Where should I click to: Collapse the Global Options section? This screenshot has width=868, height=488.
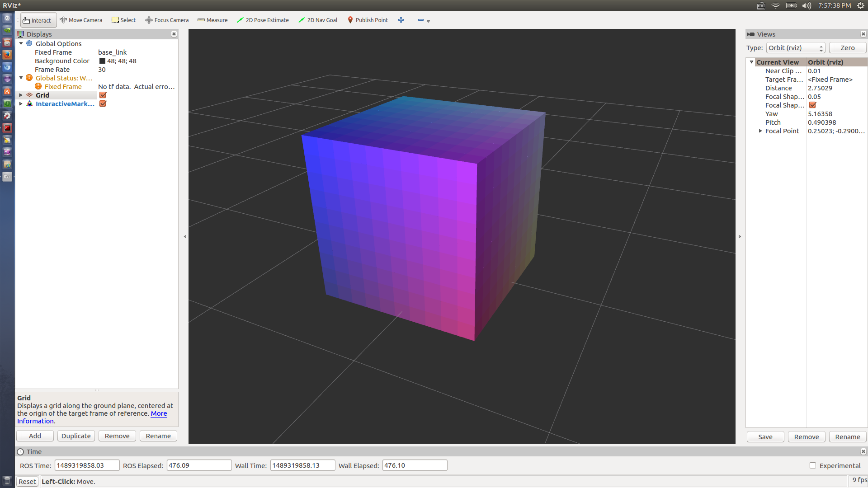point(21,44)
